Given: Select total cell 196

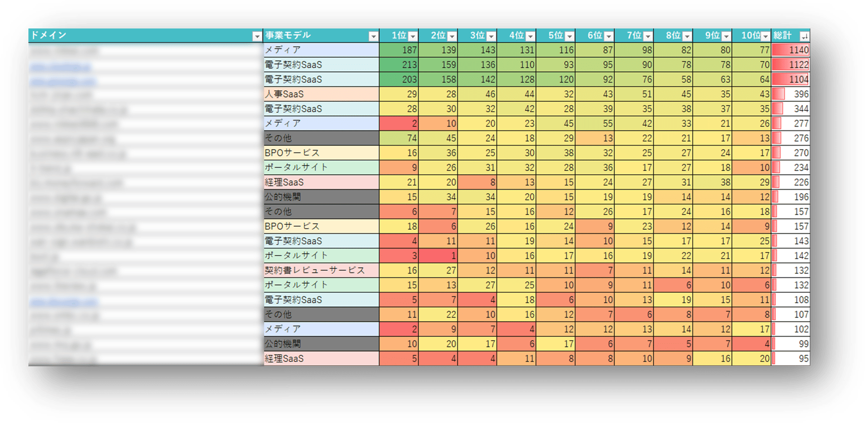Looking at the screenshot, I should point(791,197).
